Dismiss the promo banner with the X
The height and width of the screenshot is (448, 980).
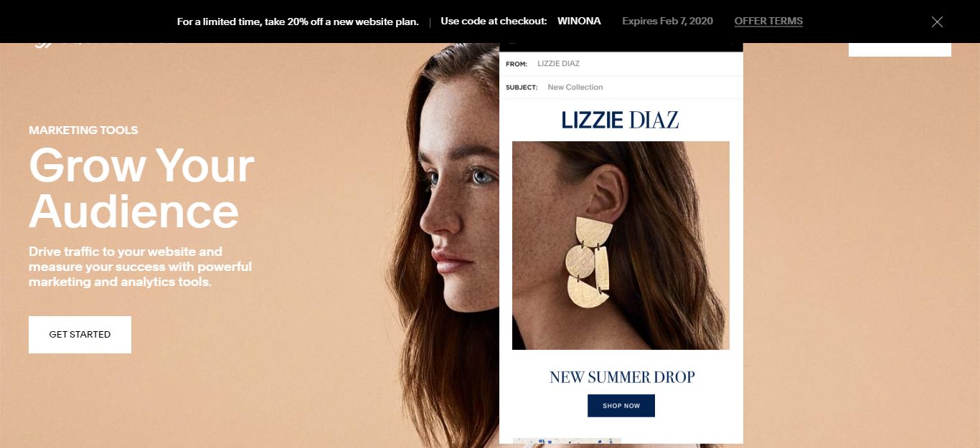pyautogui.click(x=937, y=22)
